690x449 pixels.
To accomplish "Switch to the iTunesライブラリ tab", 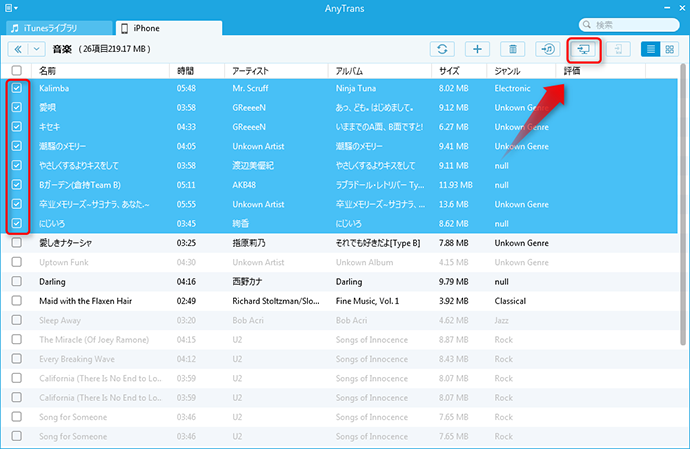I will click(59, 28).
